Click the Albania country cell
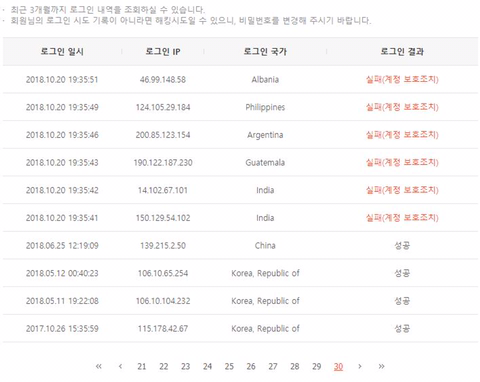The image size is (480, 382). 265,80
